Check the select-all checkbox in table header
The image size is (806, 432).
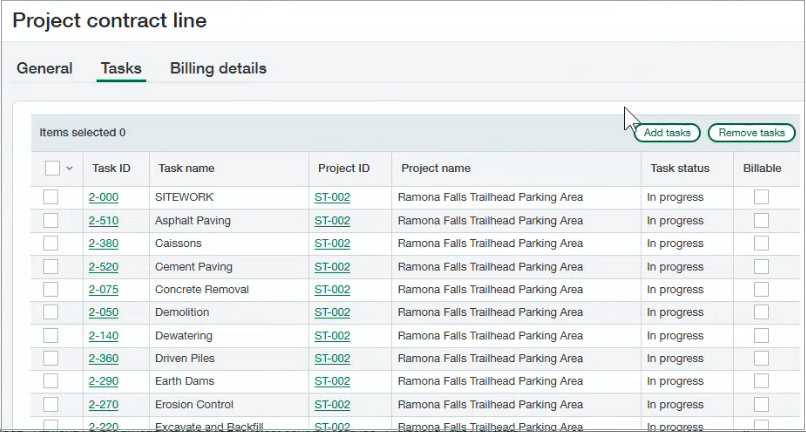pyautogui.click(x=52, y=169)
